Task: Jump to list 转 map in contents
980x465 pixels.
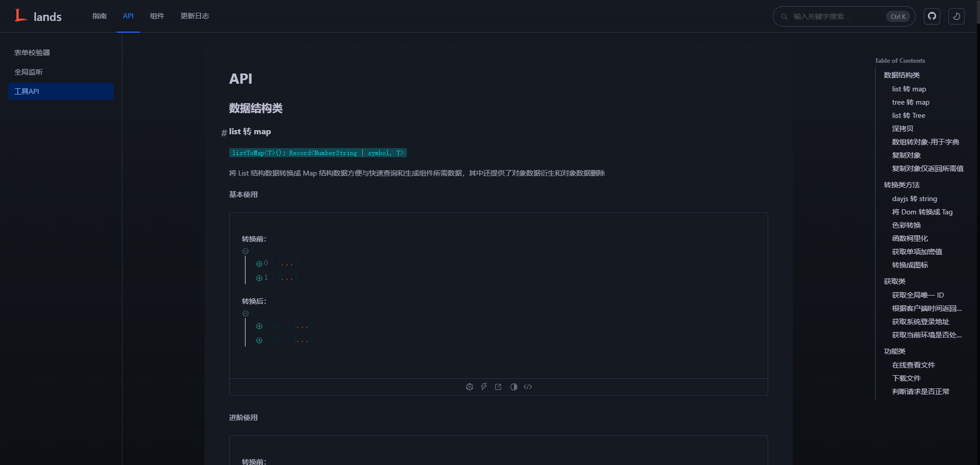Action: 909,89
